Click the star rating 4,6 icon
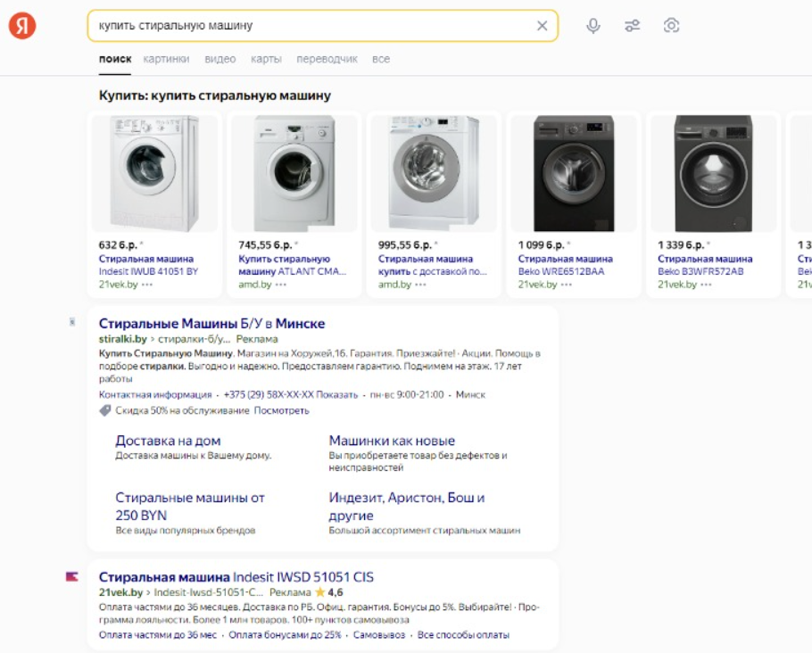The width and height of the screenshot is (812, 653). (x=319, y=592)
